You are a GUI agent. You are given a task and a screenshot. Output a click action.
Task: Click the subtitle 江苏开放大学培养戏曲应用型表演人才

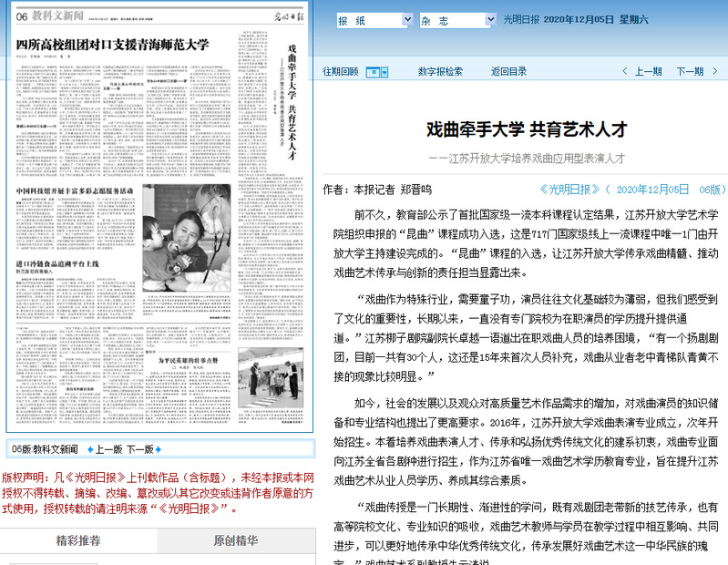click(527, 159)
